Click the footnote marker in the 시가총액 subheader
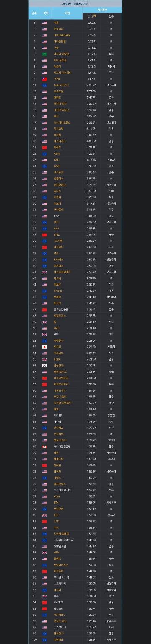151x644 pixels. pos(95,15)
